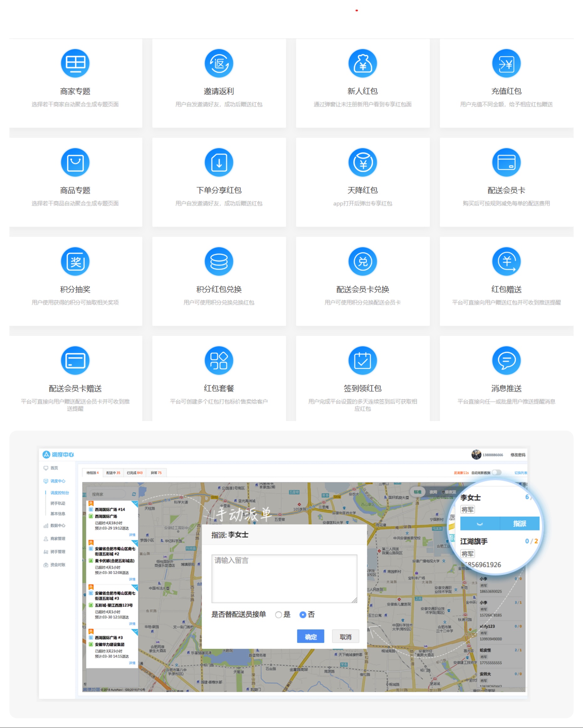Select the 新人红包 money bag icon
583x728 pixels.
[363, 63]
